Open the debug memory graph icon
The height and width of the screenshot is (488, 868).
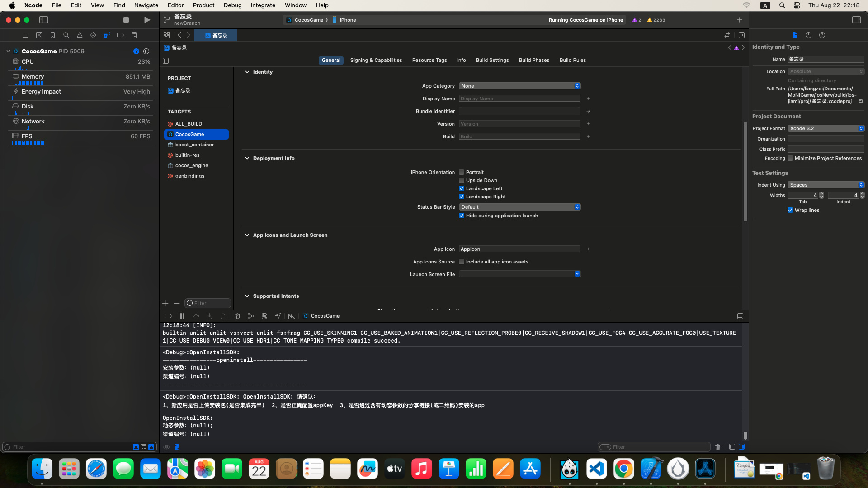point(250,316)
